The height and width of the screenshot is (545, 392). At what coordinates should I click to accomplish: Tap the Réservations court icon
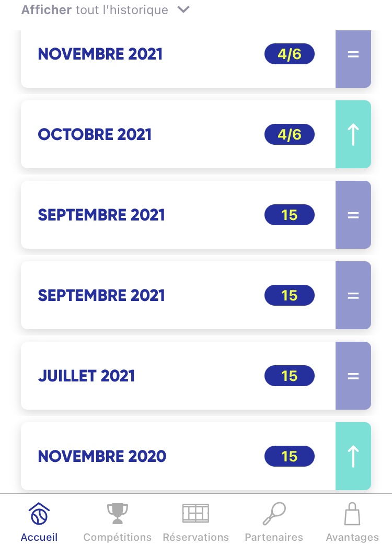(x=195, y=514)
